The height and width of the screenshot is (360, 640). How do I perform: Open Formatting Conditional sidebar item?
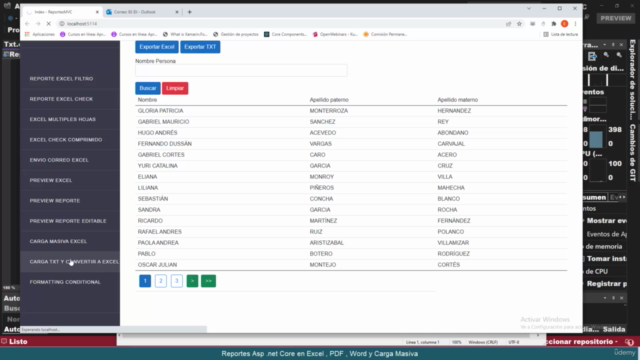[x=65, y=282]
